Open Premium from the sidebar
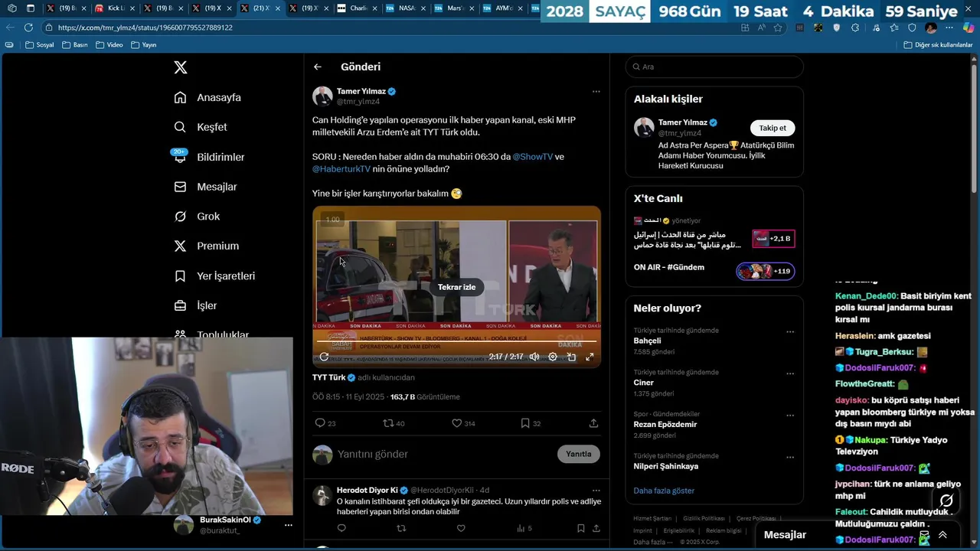Viewport: 980px width, 551px height. [207, 246]
